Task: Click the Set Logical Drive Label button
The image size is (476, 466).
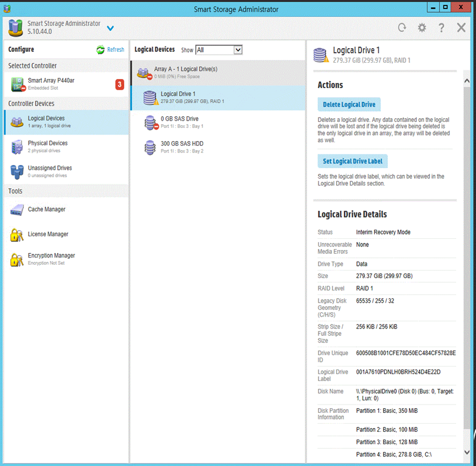Action: click(x=352, y=161)
